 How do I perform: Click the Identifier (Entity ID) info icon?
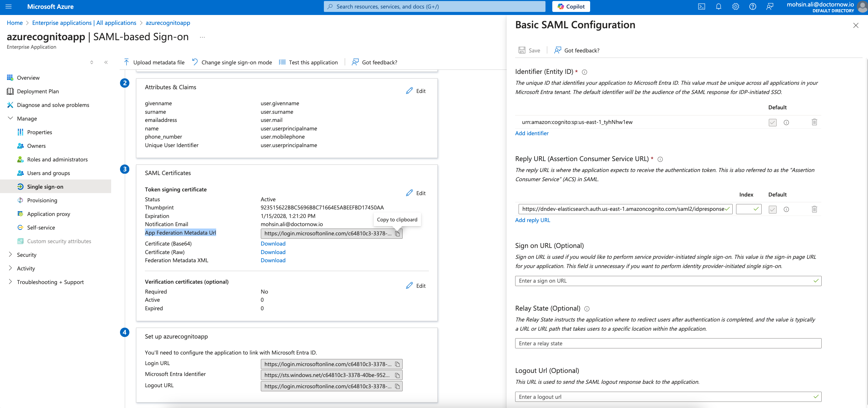click(584, 72)
